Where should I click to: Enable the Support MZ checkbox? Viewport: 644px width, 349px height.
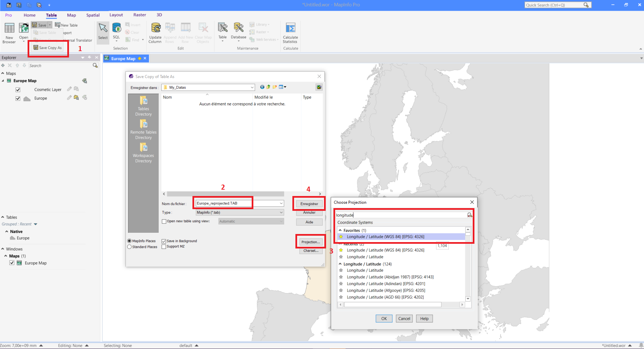coord(164,246)
